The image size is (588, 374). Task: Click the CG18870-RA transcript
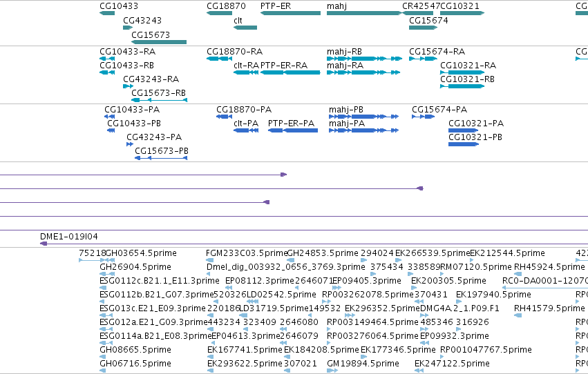click(x=219, y=59)
